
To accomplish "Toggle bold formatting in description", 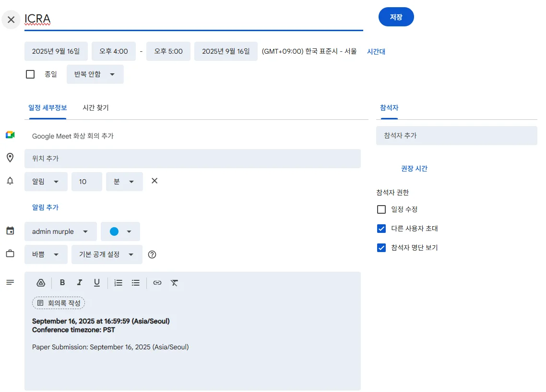I will coord(62,283).
